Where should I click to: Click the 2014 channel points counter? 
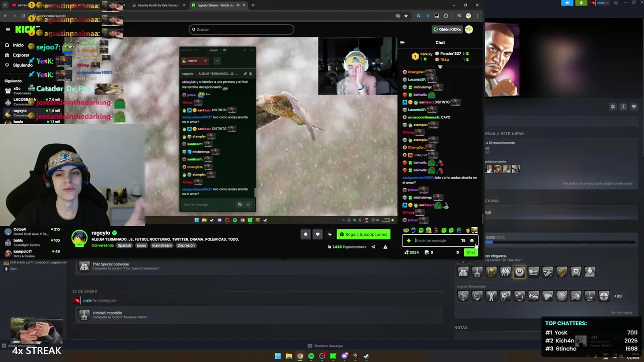pyautogui.click(x=412, y=252)
